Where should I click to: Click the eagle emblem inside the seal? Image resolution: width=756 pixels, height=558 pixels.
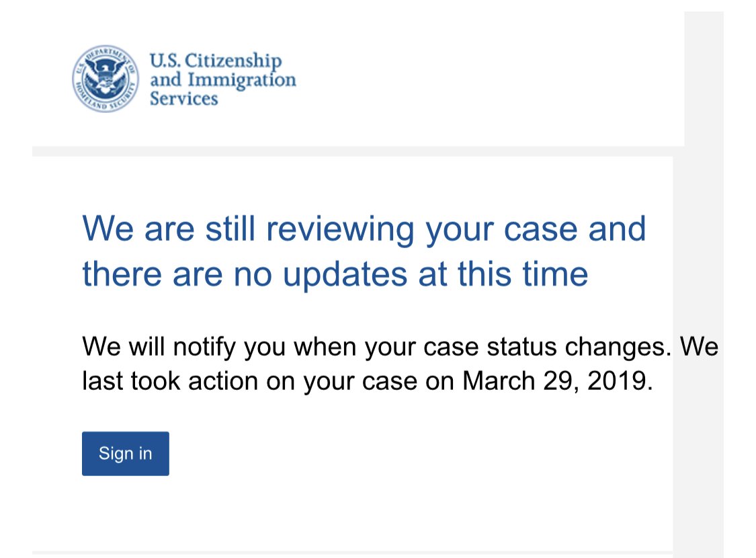click(106, 77)
